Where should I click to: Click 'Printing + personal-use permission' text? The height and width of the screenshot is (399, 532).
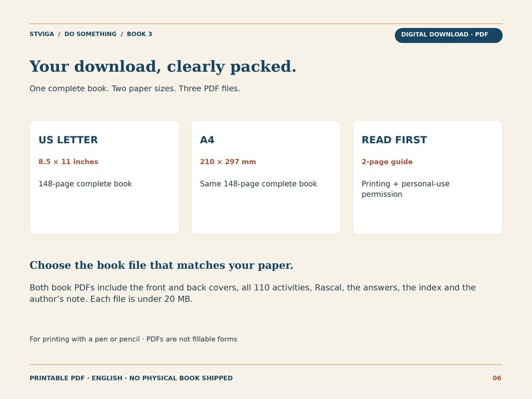point(405,189)
